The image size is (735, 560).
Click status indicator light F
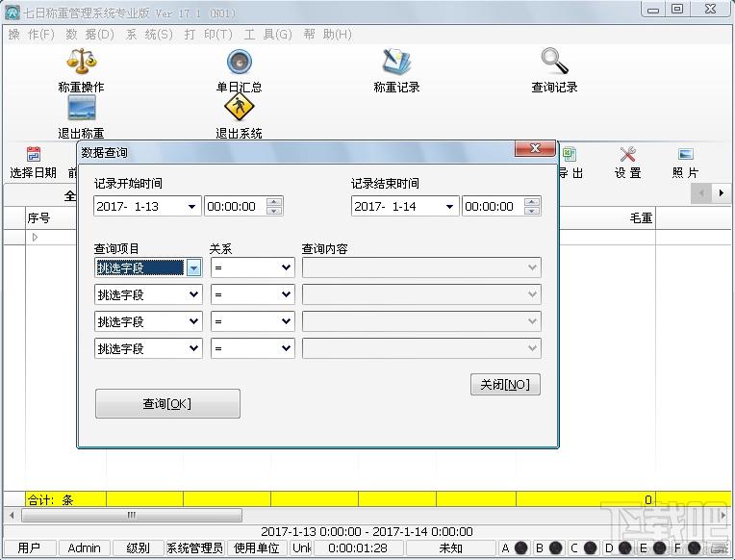coord(694,547)
